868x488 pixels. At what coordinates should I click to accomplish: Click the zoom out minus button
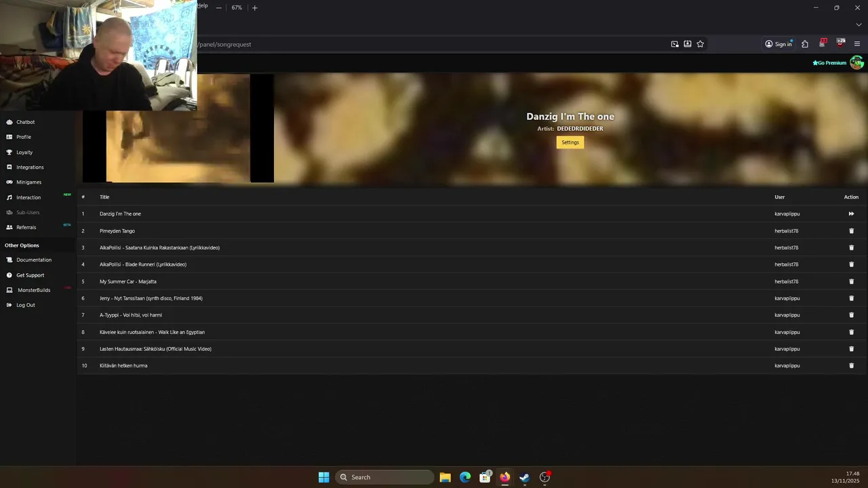tap(218, 7)
